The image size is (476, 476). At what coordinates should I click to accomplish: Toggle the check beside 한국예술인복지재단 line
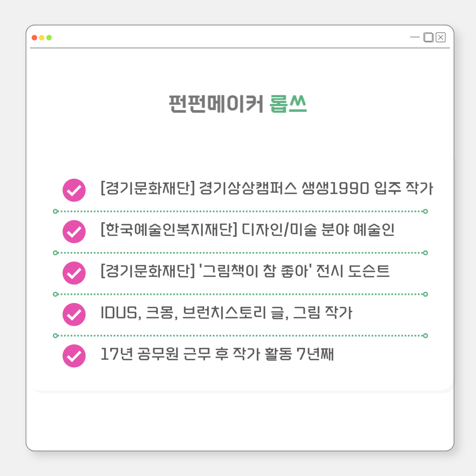74,231
